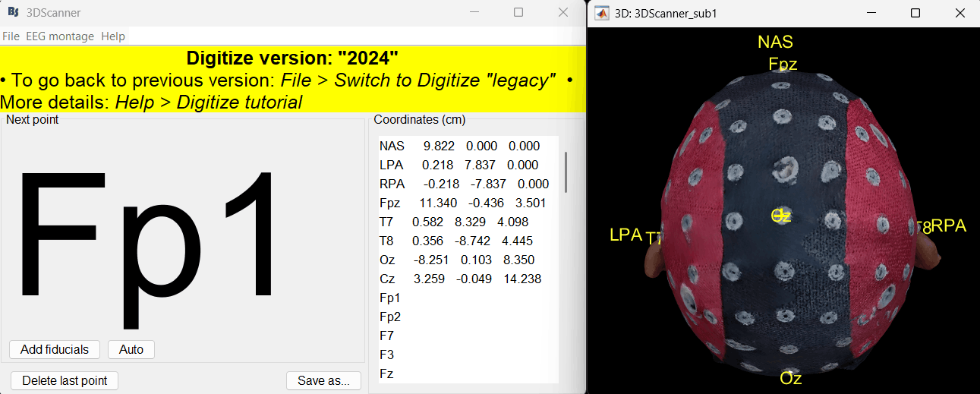Click the LPA label near left ear
980x394 pixels.
point(625,235)
